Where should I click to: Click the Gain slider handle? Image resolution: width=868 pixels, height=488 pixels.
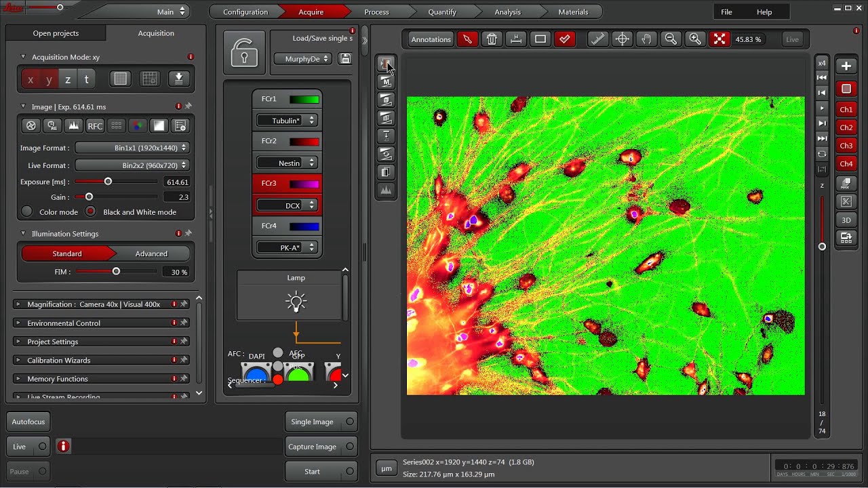point(89,197)
